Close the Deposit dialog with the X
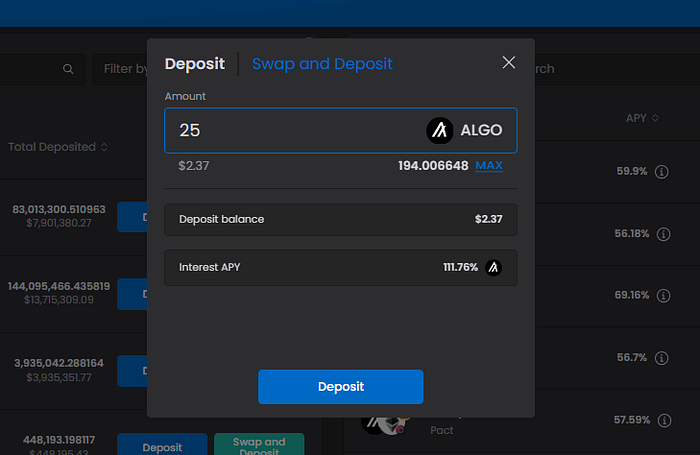Image resolution: width=700 pixels, height=455 pixels. (508, 63)
